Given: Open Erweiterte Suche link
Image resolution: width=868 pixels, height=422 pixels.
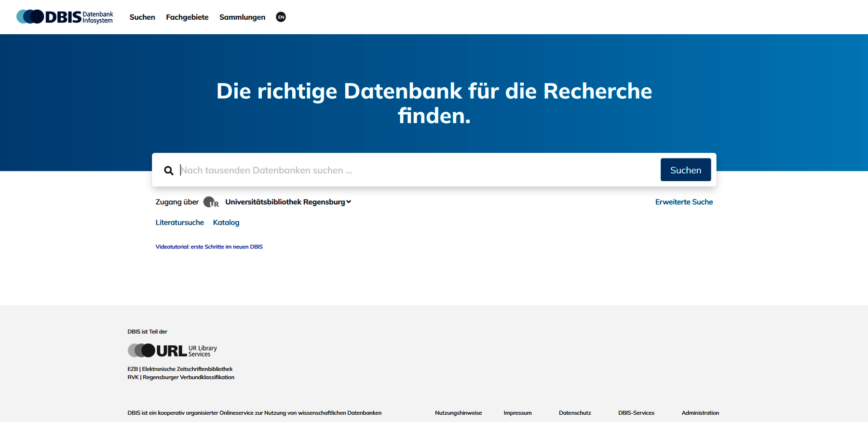Looking at the screenshot, I should point(684,202).
